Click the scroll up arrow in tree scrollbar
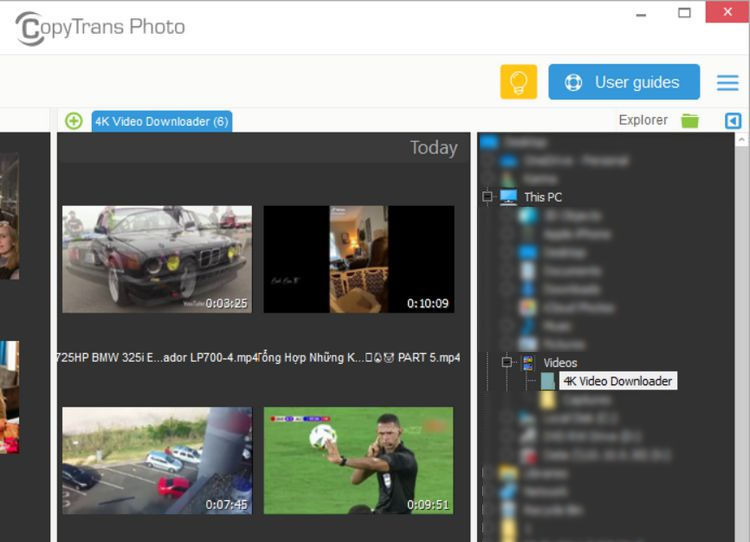Viewport: 750px width, 542px height. click(741, 140)
